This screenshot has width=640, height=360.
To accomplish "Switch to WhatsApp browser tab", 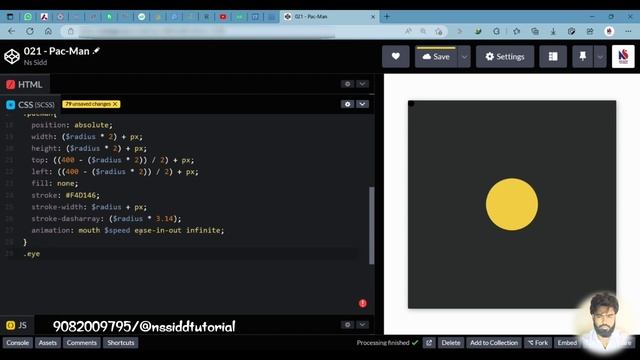I will (x=28, y=17).
